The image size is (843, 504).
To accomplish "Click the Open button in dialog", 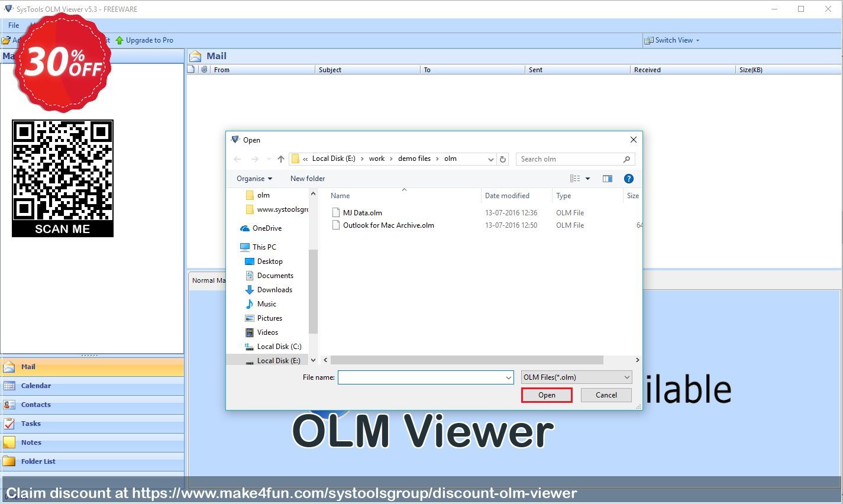I will point(547,395).
